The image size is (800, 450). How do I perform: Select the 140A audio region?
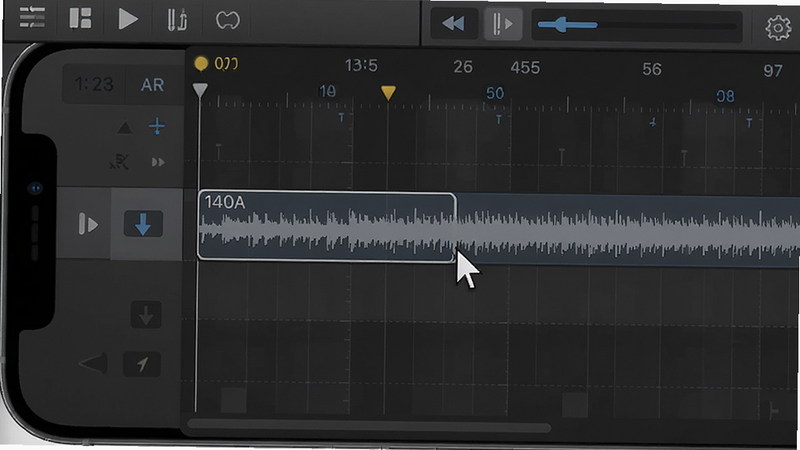[327, 226]
